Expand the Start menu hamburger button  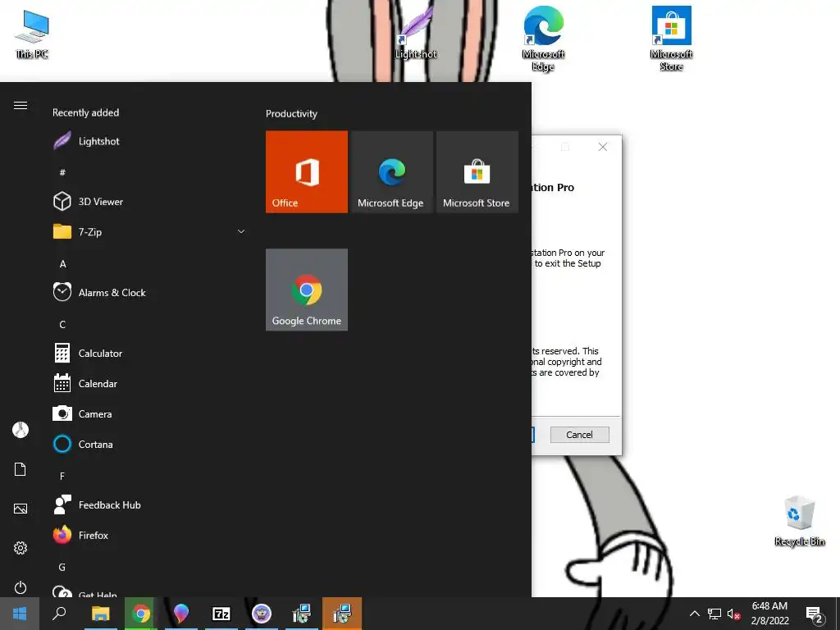(21, 106)
